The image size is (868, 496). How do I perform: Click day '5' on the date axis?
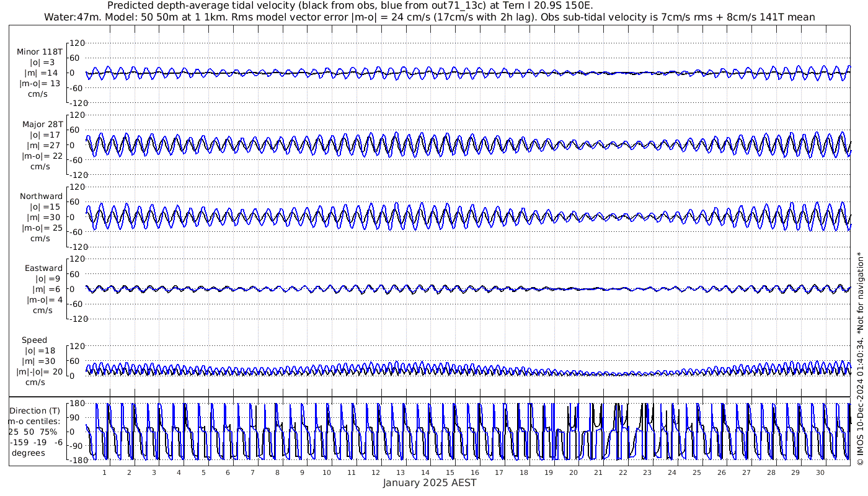pyautogui.click(x=203, y=472)
